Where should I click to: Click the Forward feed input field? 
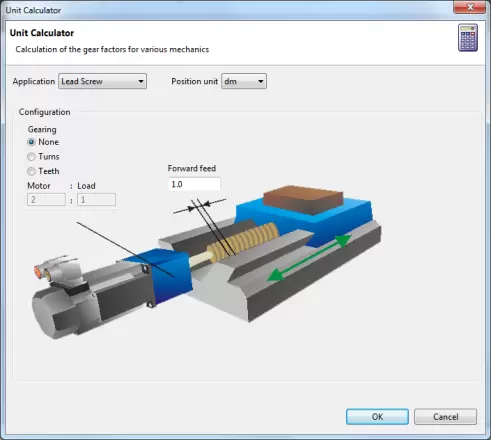[194, 184]
